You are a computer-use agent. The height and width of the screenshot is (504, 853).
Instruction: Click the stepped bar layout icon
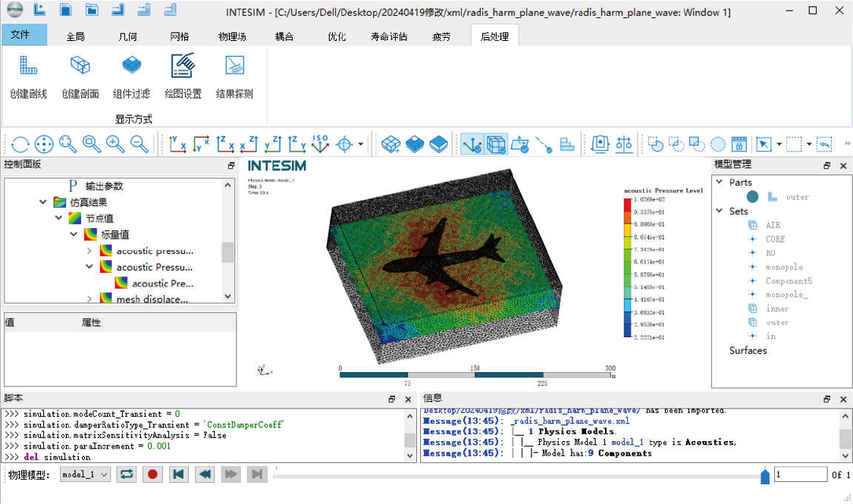567,144
